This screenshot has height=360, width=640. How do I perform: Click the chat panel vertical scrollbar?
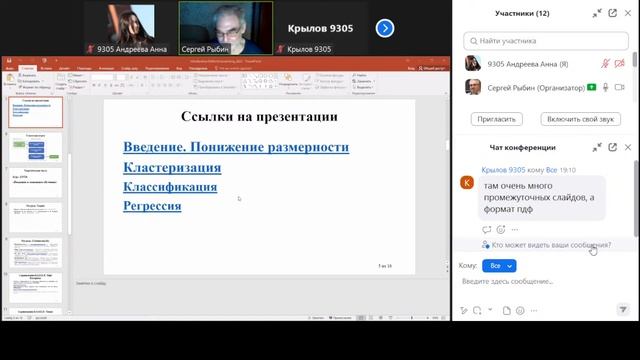point(636,198)
